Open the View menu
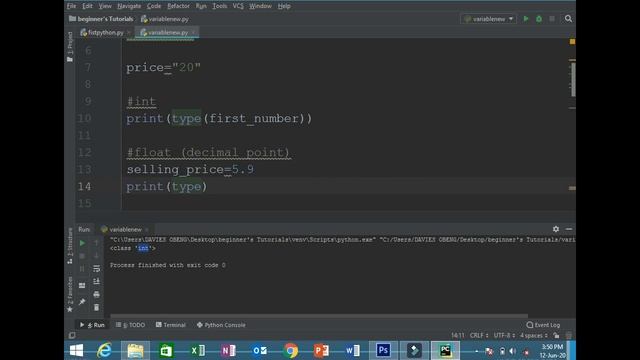This screenshot has height=360, width=640. click(105, 6)
